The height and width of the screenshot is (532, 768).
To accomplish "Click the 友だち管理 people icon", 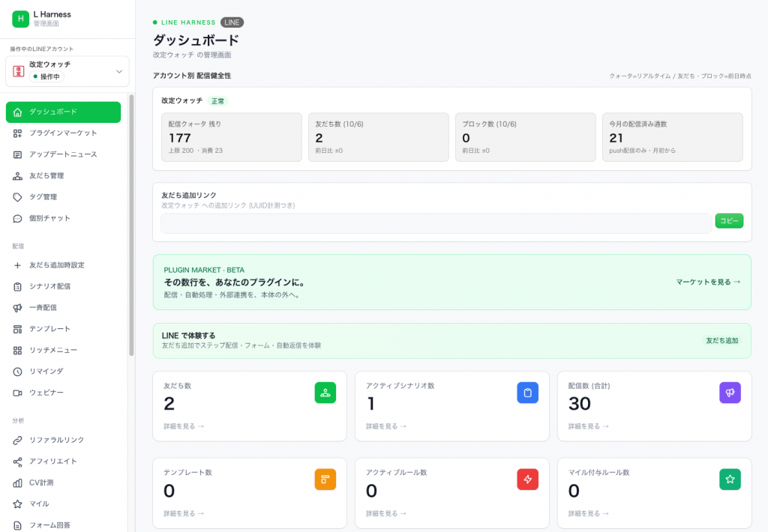I will (18, 175).
